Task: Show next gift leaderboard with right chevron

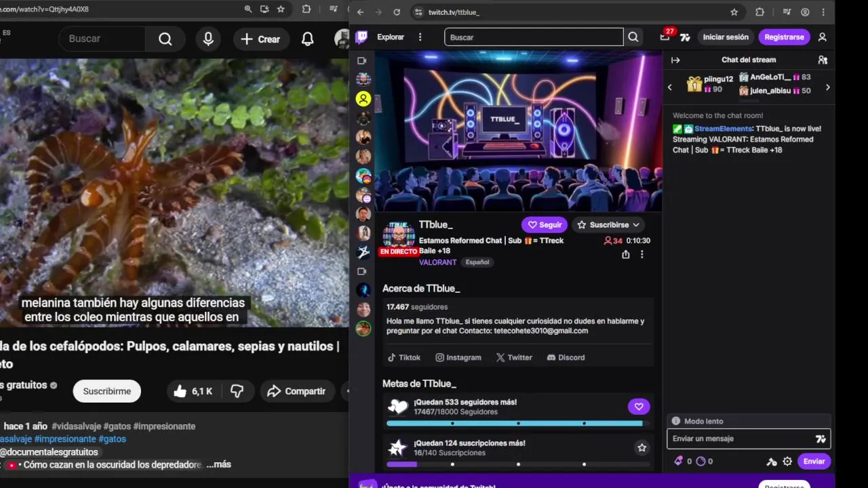Action: 827,87
